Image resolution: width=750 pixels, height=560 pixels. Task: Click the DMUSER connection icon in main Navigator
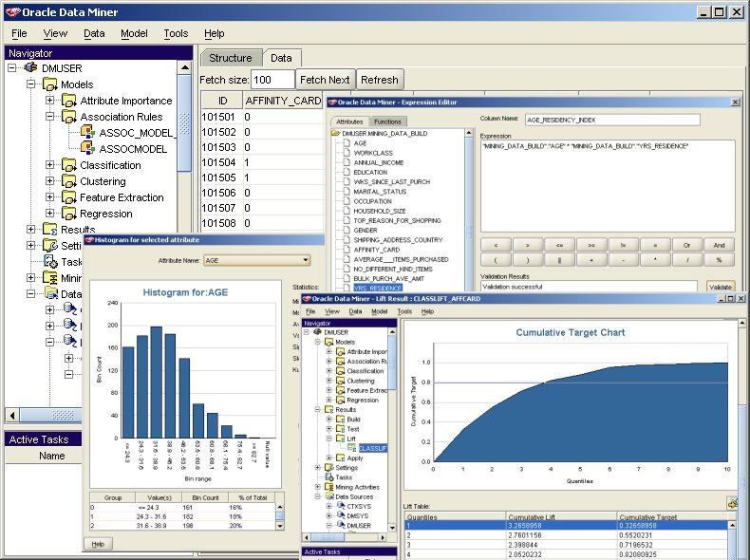pyautogui.click(x=29, y=68)
